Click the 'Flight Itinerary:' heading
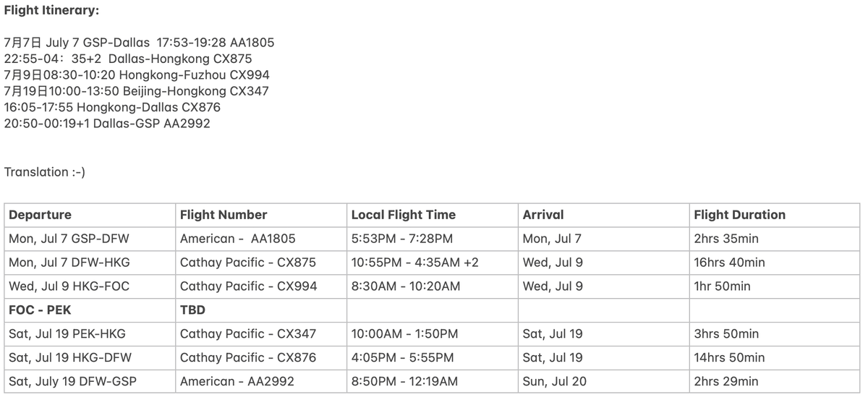Viewport: 868px width, 400px height. click(51, 11)
